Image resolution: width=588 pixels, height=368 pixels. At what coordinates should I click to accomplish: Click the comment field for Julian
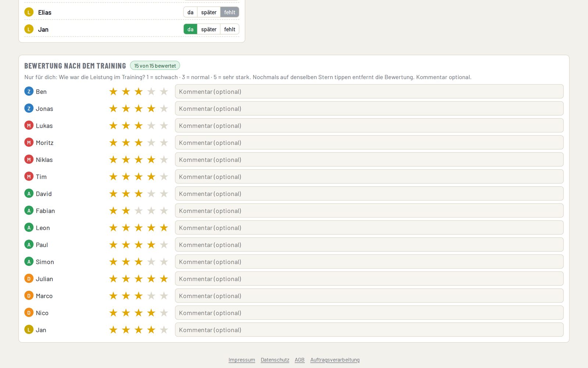(x=369, y=279)
